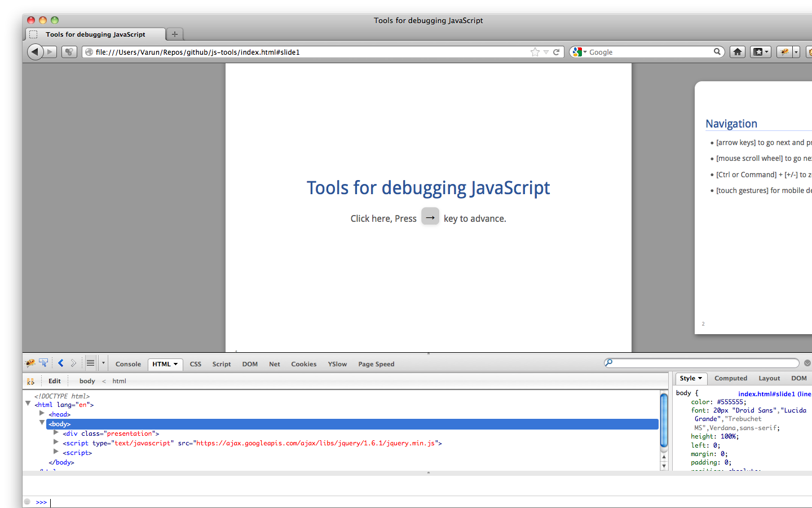The image size is (812, 508).
Task: Click in the Firebug search field
Action: (x=705, y=363)
